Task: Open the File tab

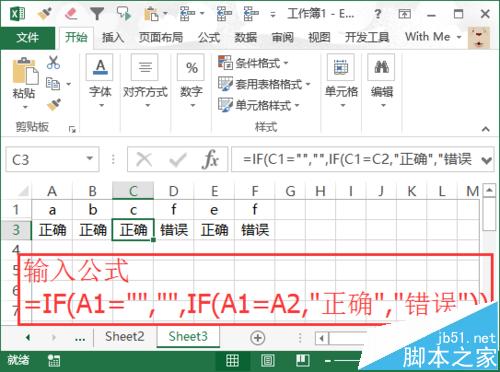Action: coord(28,37)
